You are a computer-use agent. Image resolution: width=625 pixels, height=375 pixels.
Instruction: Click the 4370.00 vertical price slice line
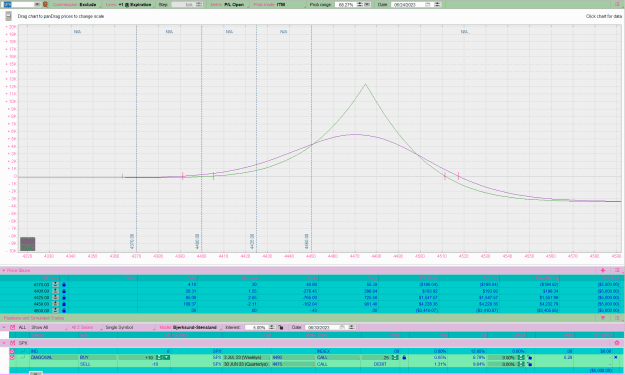click(x=136, y=139)
